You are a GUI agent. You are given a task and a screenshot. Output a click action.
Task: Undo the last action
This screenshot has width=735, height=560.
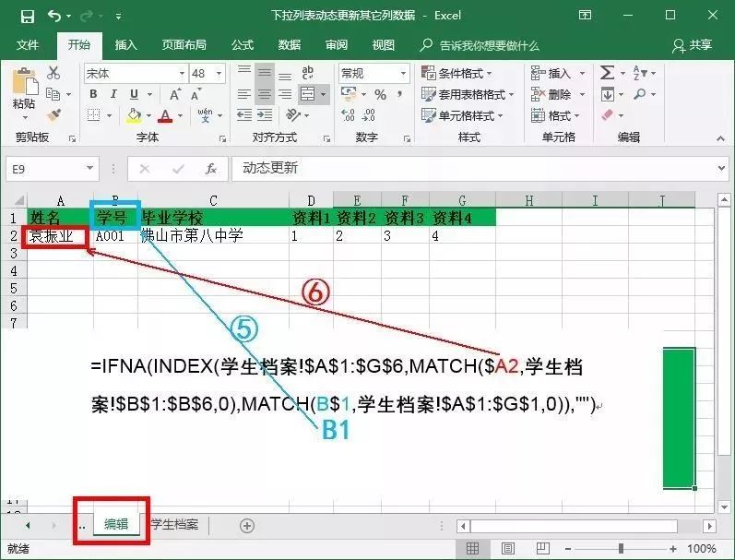(x=54, y=17)
